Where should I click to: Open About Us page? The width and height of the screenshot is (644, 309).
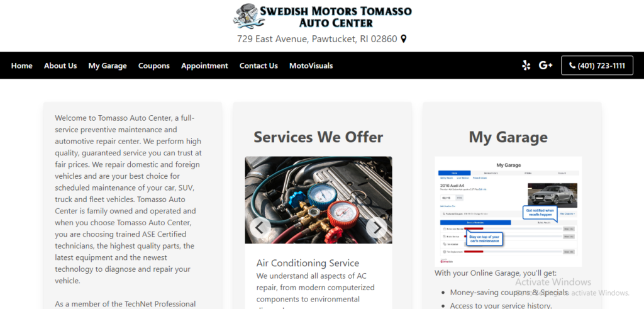[x=60, y=65]
